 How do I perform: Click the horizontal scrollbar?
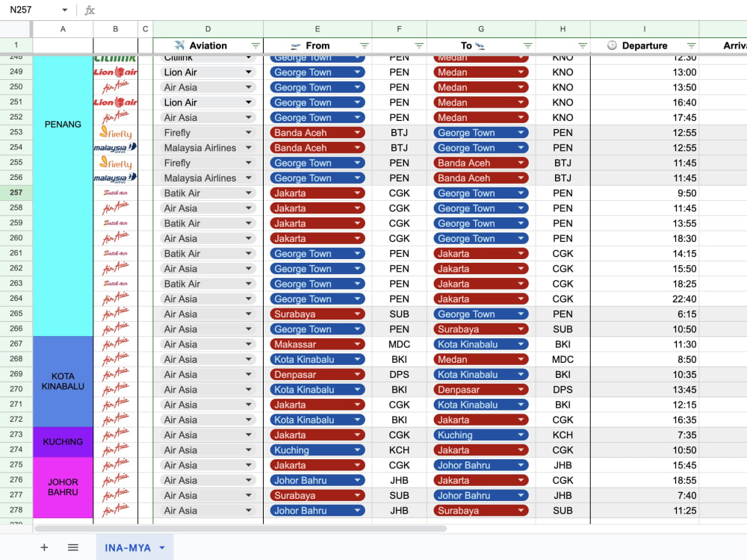241,529
